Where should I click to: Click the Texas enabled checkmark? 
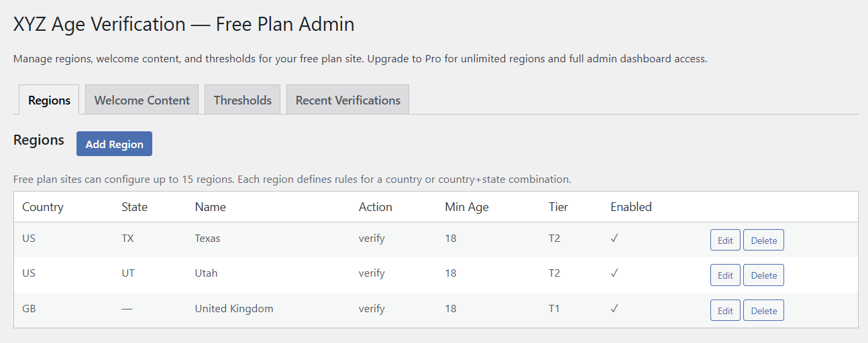(614, 238)
